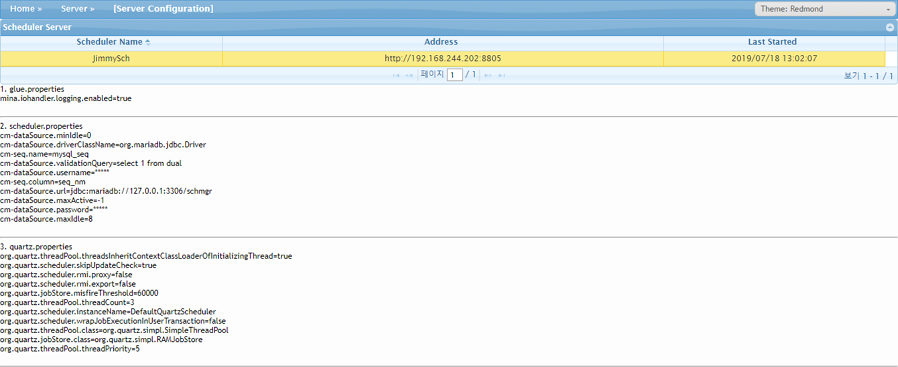Select the JimmySch scheduler row
898x367 pixels.
[443, 58]
